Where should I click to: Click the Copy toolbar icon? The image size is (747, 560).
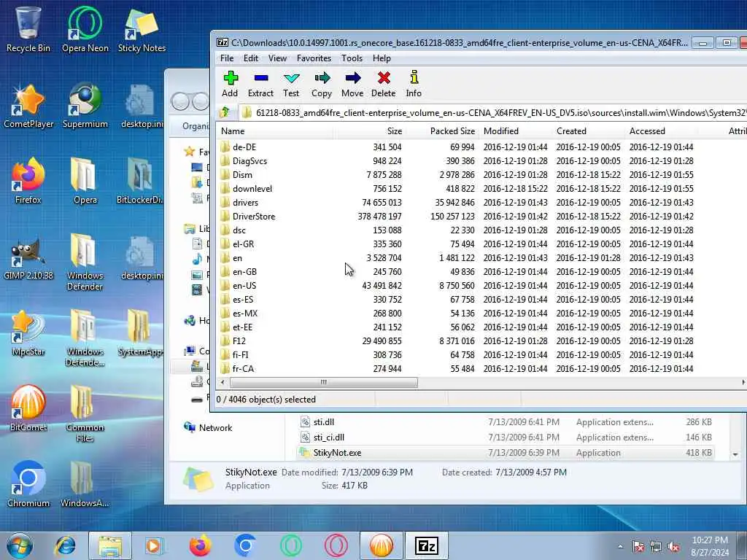point(322,84)
